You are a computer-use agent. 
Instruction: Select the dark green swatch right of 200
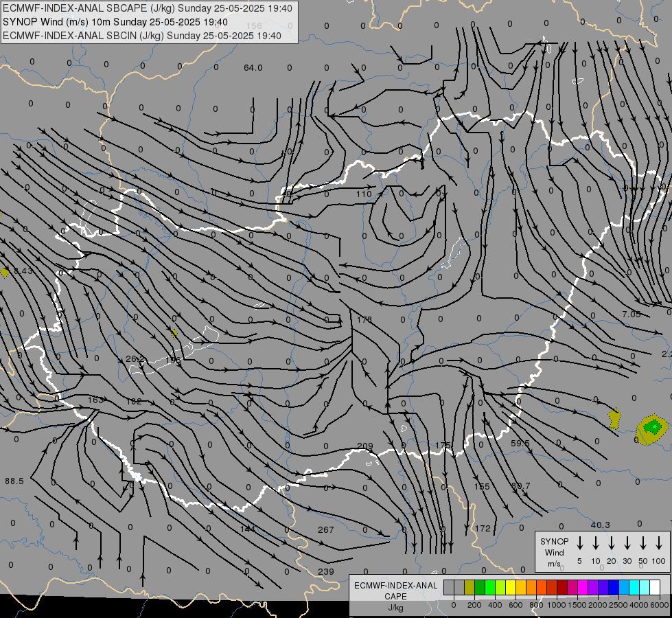pyautogui.click(x=480, y=587)
